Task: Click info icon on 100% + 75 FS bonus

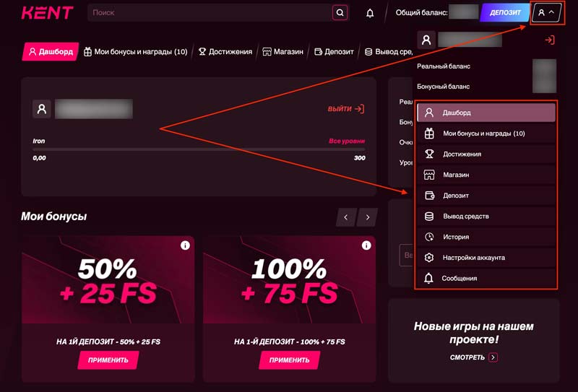Action: 366,245
